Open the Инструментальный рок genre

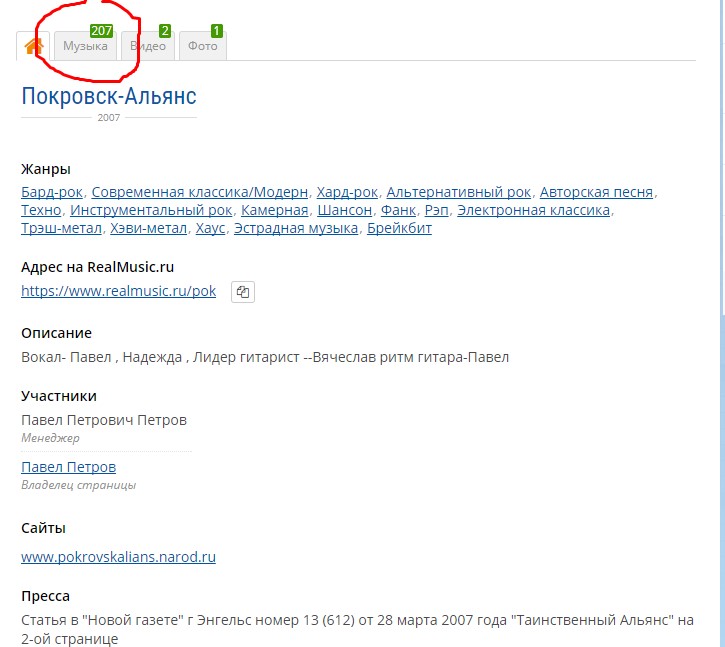point(151,210)
